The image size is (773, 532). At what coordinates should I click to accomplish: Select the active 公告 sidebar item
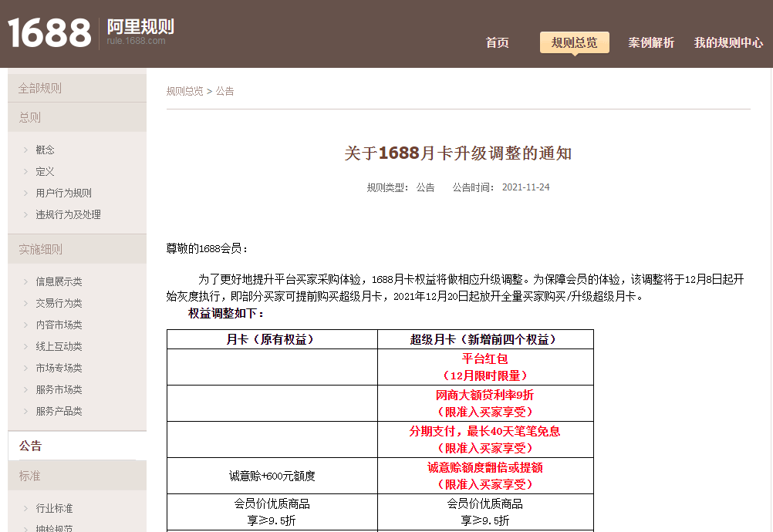(x=77, y=446)
